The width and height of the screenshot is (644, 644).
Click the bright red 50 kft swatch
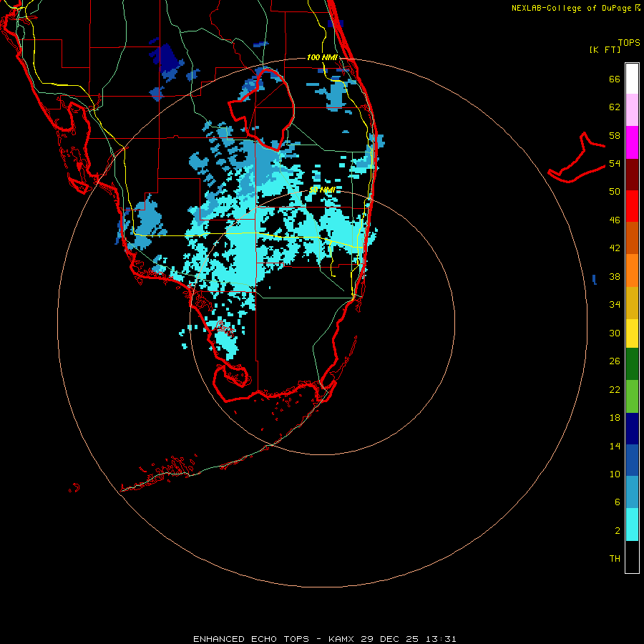pos(632,206)
